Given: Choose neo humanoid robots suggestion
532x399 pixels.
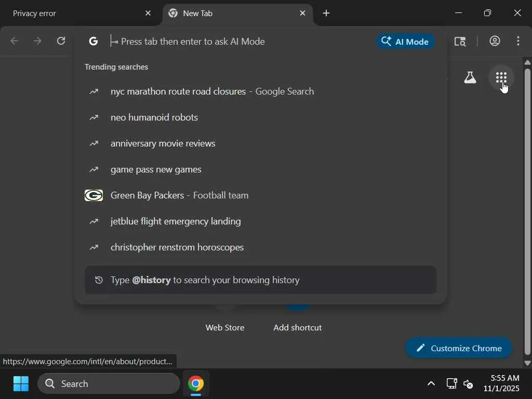Looking at the screenshot, I should [x=261, y=117].
